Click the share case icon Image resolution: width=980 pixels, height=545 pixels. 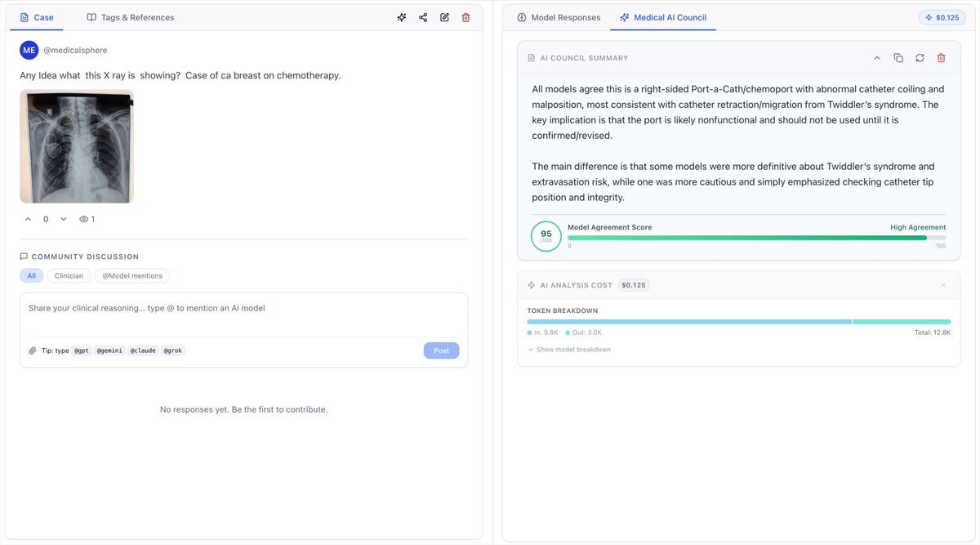(x=423, y=17)
